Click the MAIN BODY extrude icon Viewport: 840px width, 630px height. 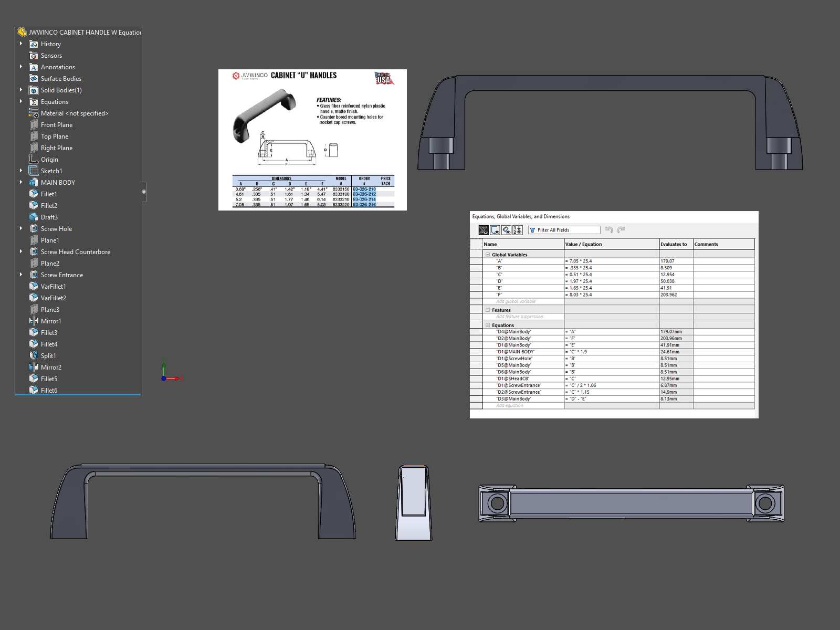point(34,183)
